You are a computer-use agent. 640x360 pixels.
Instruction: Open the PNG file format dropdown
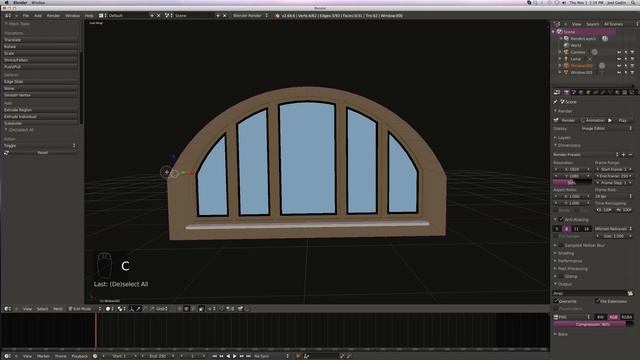pos(572,317)
